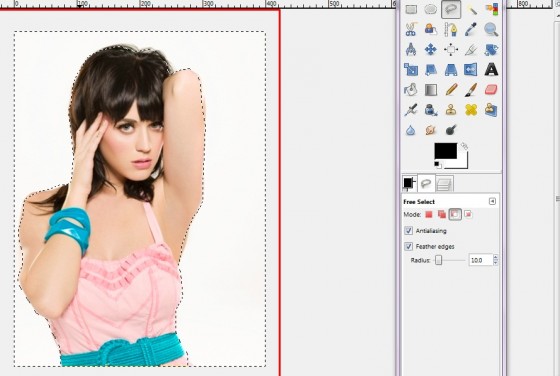Open the Free Select tool options tab
The width and height of the screenshot is (560, 376).
426,183
